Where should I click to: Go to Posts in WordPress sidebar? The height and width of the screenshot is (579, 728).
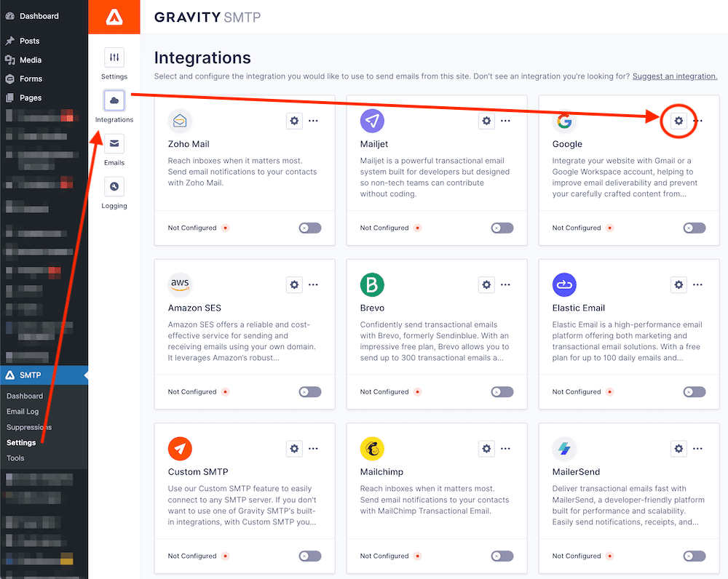[x=29, y=41]
